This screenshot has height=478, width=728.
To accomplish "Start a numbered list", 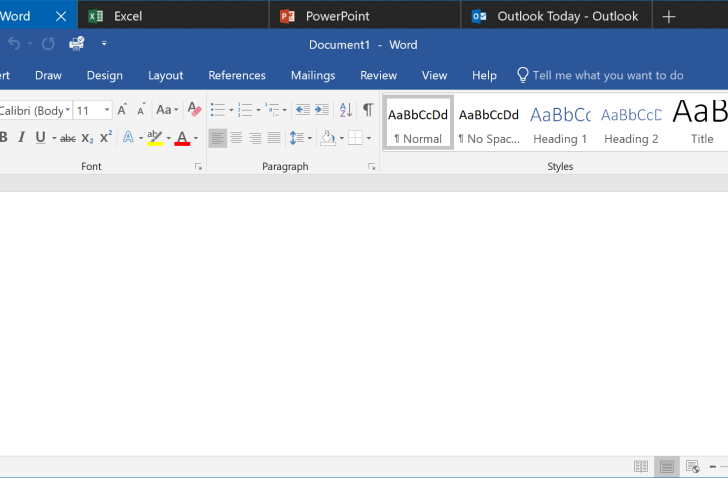I will point(245,110).
